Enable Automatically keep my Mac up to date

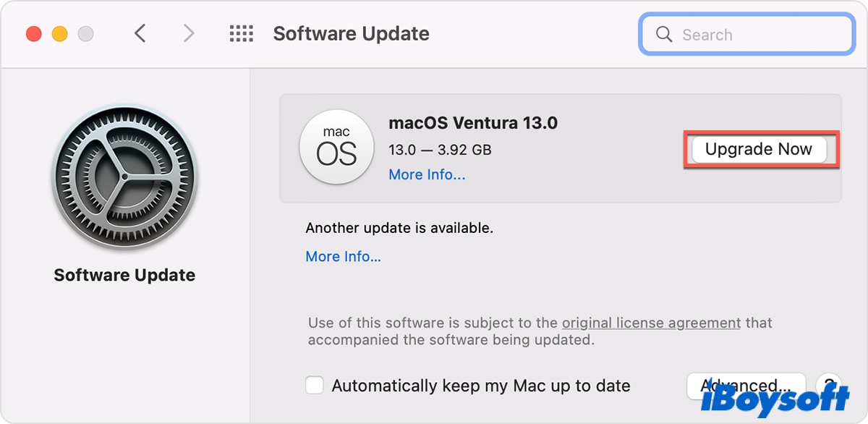pos(315,386)
